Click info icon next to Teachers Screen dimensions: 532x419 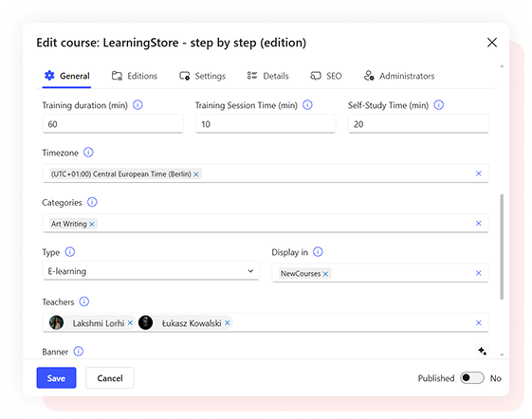(84, 301)
